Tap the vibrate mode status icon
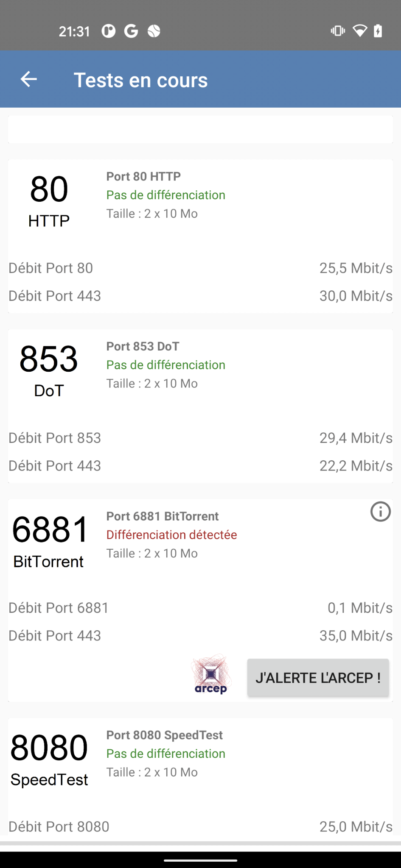Screen dimensions: 401x868 click(x=338, y=31)
